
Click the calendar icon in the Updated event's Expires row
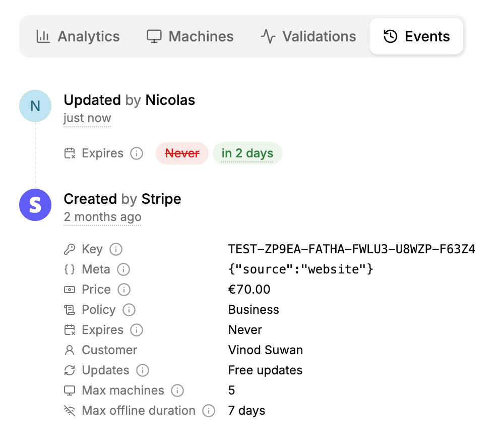(x=70, y=153)
